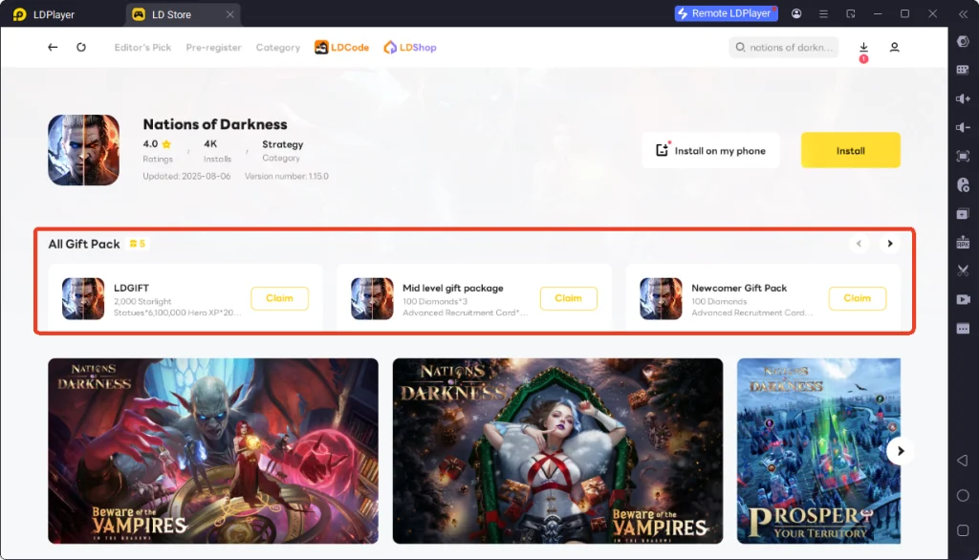Tap Android back triangle button
This screenshot has height=560, width=979.
point(963,460)
